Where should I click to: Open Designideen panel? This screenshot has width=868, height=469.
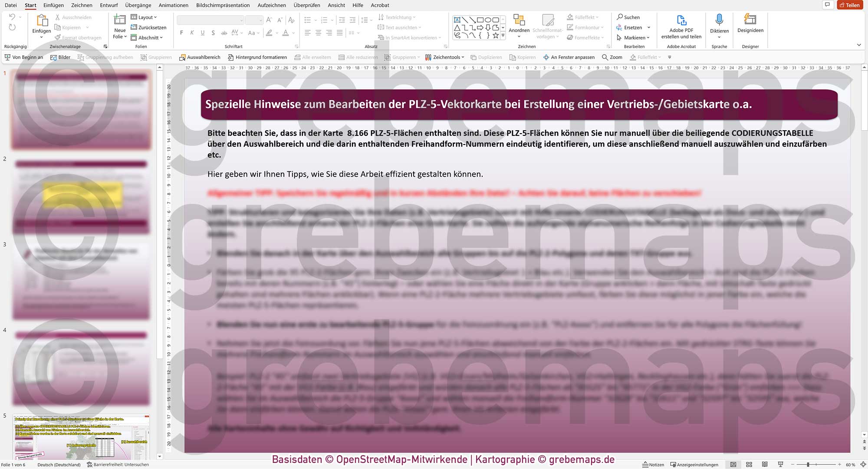pos(750,20)
